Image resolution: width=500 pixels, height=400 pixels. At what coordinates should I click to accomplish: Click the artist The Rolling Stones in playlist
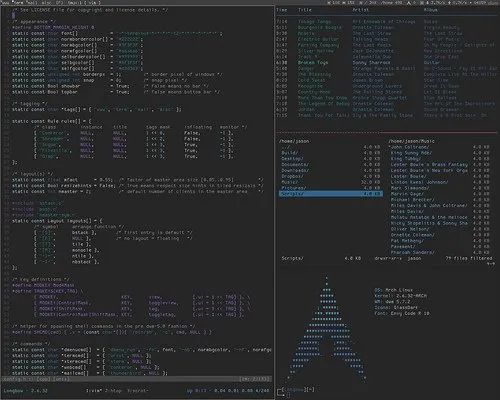coord(377,92)
